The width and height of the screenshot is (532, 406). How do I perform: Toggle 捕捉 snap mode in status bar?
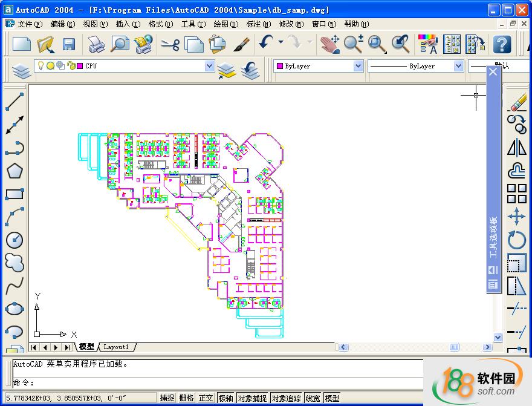point(167,398)
